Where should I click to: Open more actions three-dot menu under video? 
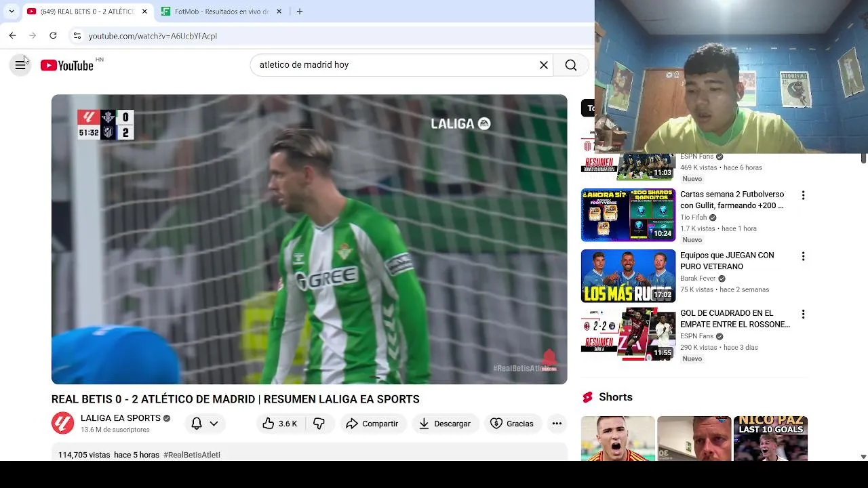point(557,424)
